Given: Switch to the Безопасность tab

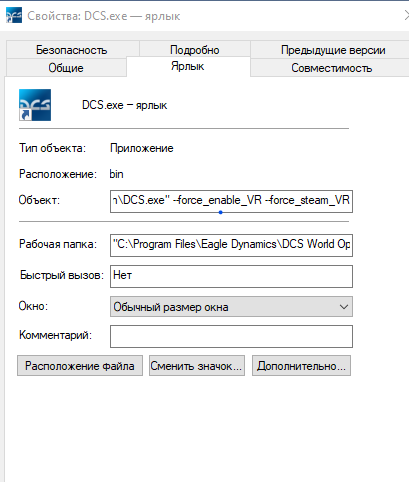Looking at the screenshot, I should tap(72, 50).
